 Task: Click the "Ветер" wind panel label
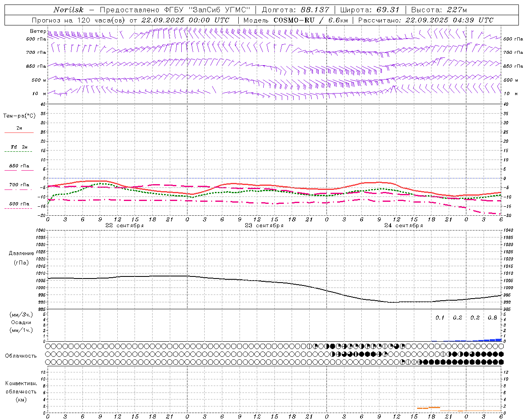coord(38,31)
